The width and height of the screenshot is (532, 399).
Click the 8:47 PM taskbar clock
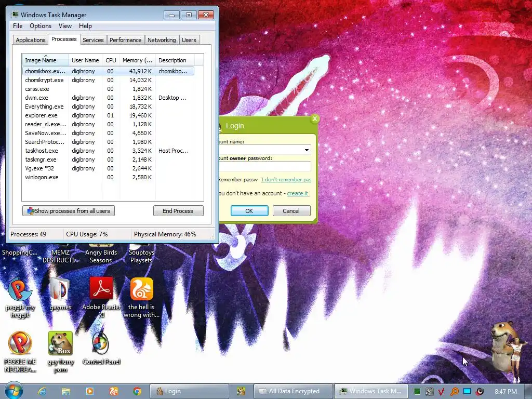click(506, 392)
